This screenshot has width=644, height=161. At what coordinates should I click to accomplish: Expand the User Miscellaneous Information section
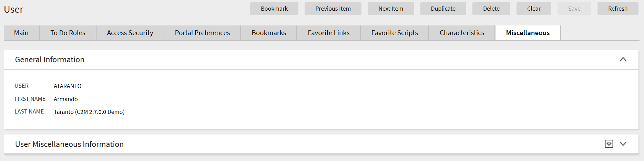click(x=623, y=144)
